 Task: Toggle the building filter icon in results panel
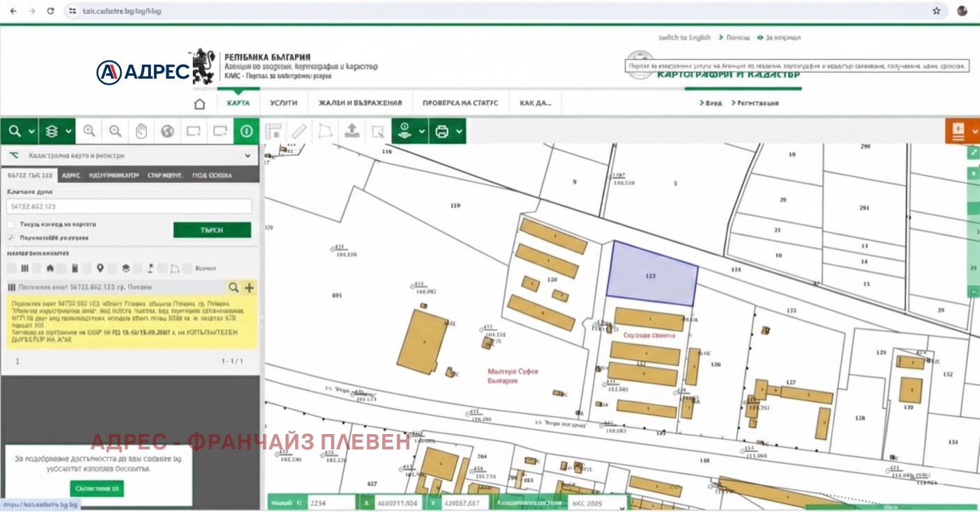(74, 268)
